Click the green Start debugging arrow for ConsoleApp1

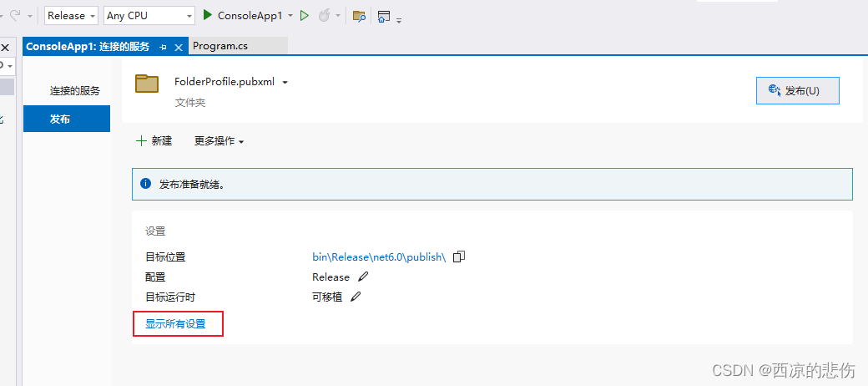coord(208,15)
